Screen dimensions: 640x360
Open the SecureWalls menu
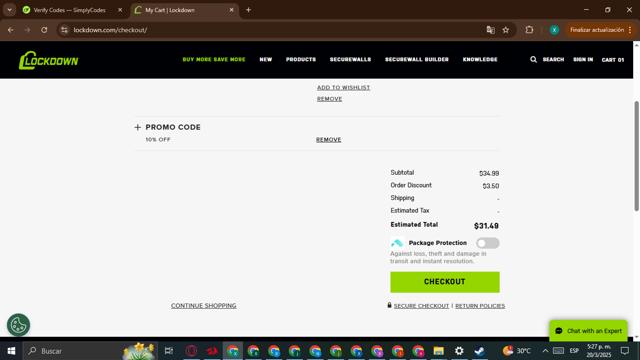point(350,60)
